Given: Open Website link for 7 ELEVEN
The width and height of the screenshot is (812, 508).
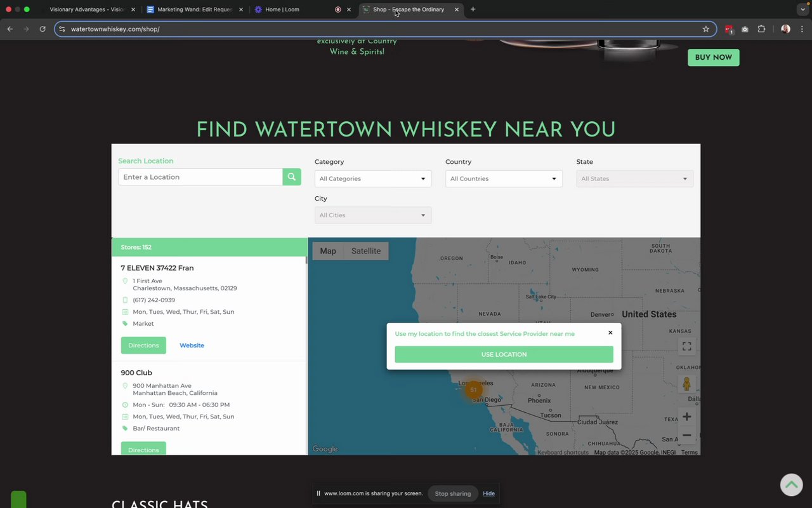Looking at the screenshot, I should point(192,345).
